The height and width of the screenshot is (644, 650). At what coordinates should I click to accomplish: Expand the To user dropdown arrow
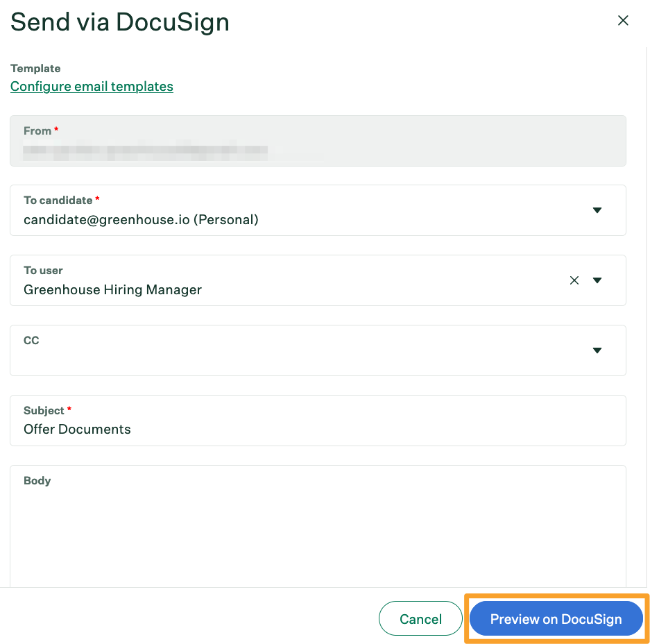point(597,280)
